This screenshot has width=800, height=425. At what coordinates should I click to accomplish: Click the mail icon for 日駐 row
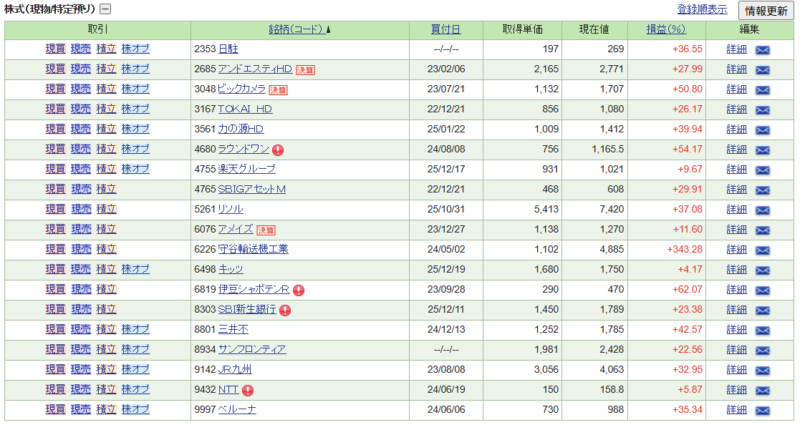762,49
